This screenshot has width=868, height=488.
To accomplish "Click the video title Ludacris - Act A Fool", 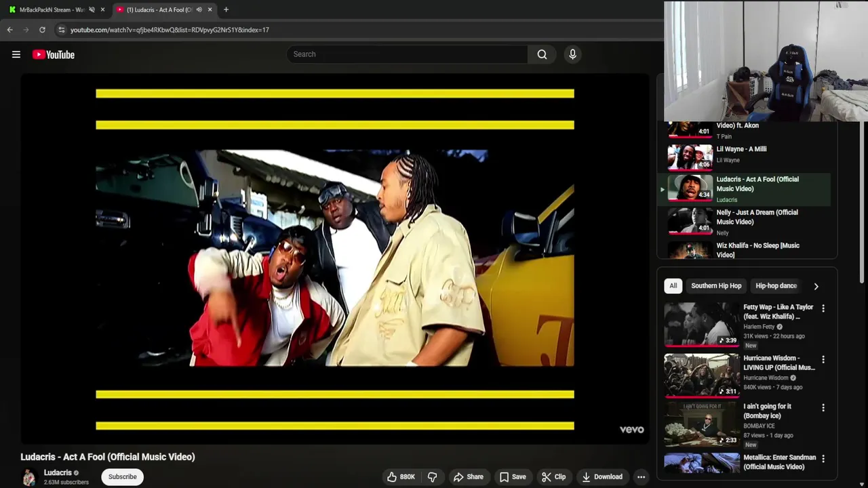I will (x=108, y=457).
